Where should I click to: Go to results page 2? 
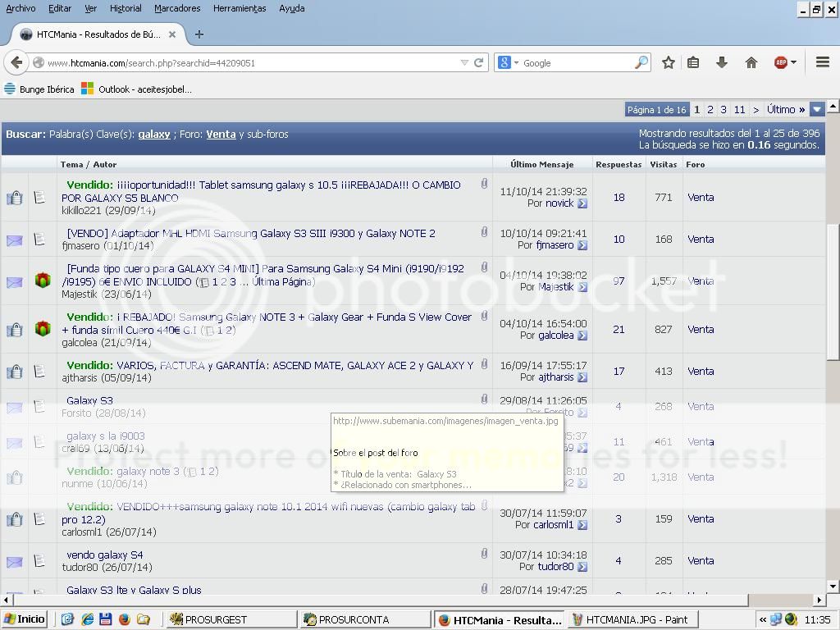click(x=710, y=110)
